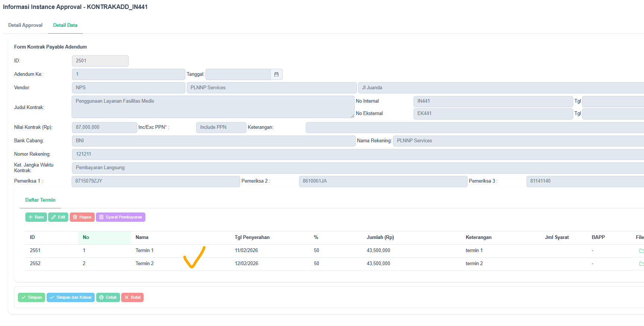Image resolution: width=644 pixels, height=326 pixels.
Task: Click the Judul Kontrak text area
Action: click(x=213, y=107)
